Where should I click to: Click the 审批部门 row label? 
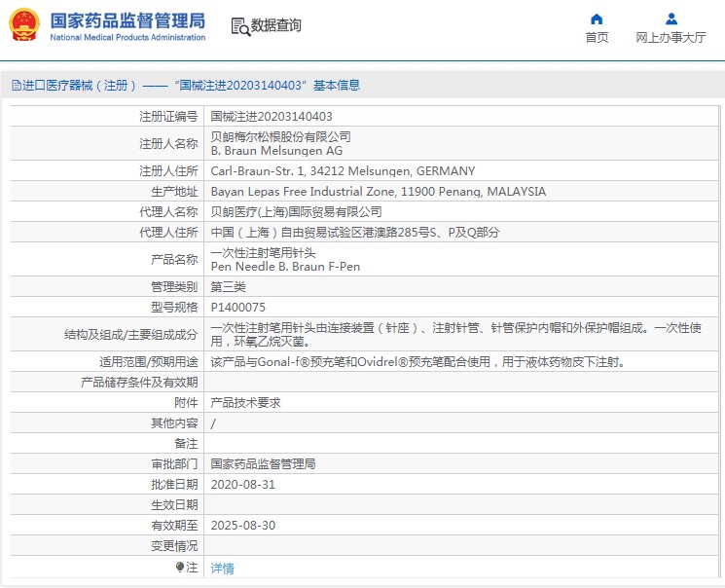(x=174, y=464)
